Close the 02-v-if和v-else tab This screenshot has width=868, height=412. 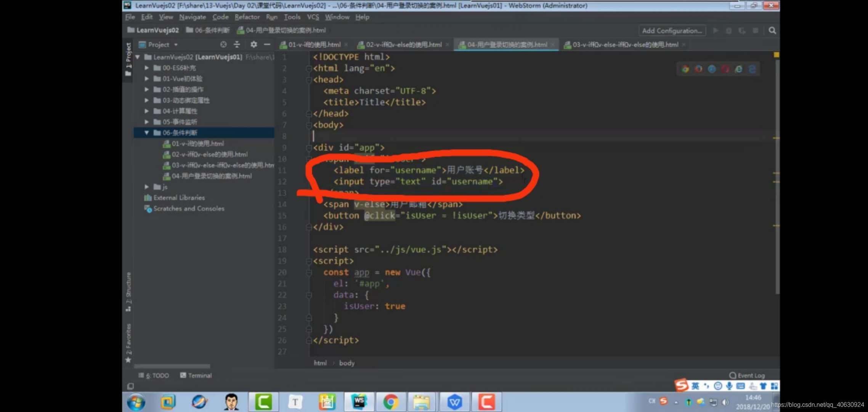point(447,45)
